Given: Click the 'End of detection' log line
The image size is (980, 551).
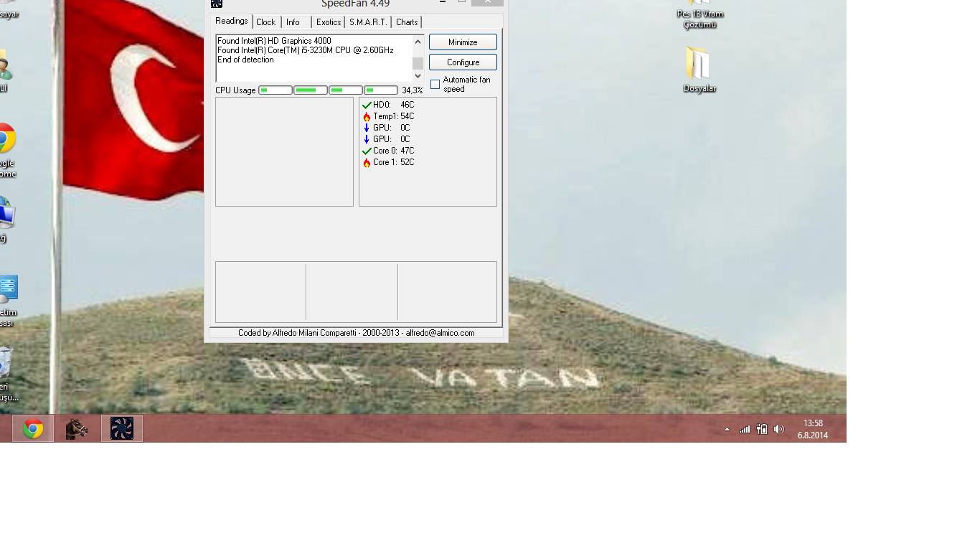Looking at the screenshot, I should [x=245, y=60].
